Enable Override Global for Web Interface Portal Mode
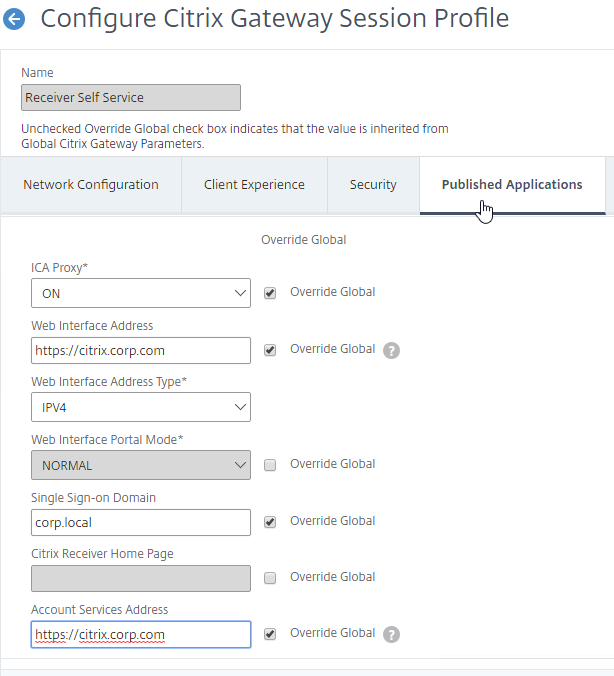 (x=270, y=465)
